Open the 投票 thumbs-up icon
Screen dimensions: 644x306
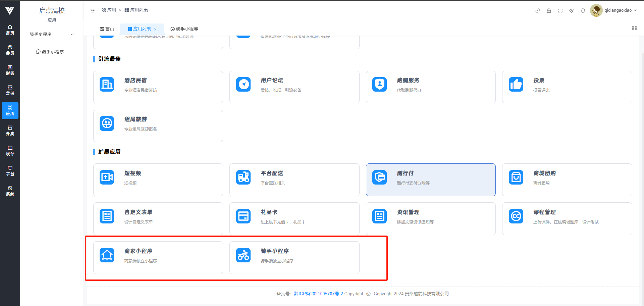click(x=516, y=85)
